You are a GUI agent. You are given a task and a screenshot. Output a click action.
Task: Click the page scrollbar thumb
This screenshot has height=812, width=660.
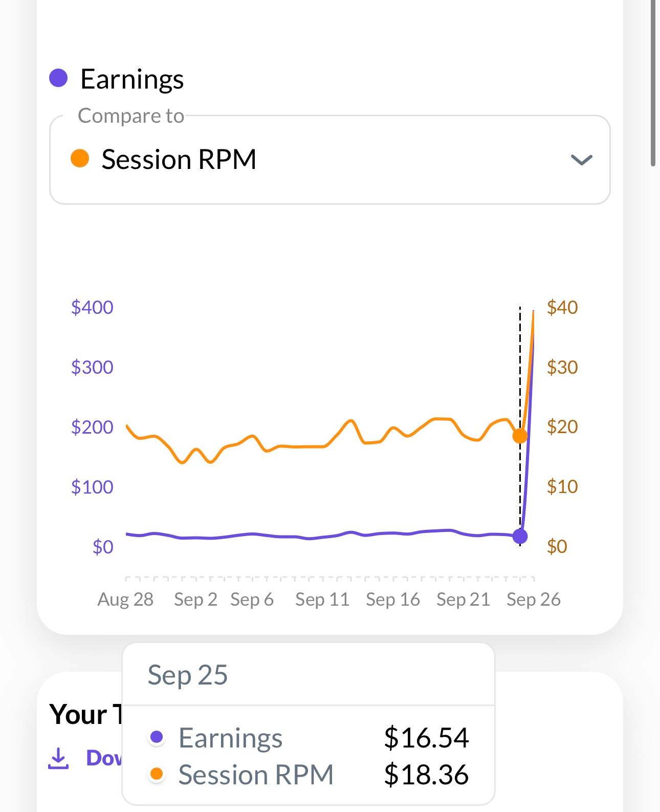[x=653, y=82]
